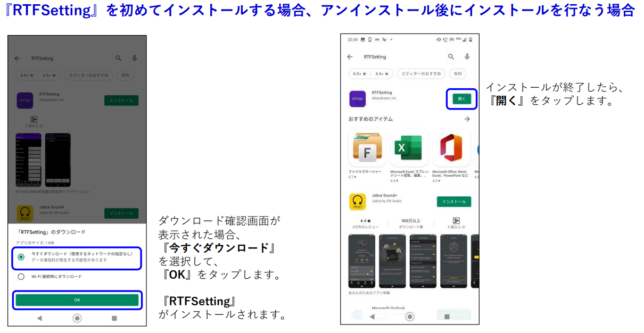This screenshot has height=333, width=644.
Task: Select the Wi-Fi 接続時にダウンロード radio option
Action: tap(21, 277)
